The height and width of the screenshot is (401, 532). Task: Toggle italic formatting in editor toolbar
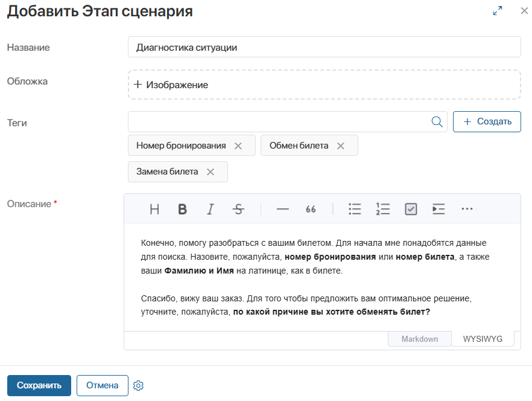click(211, 209)
